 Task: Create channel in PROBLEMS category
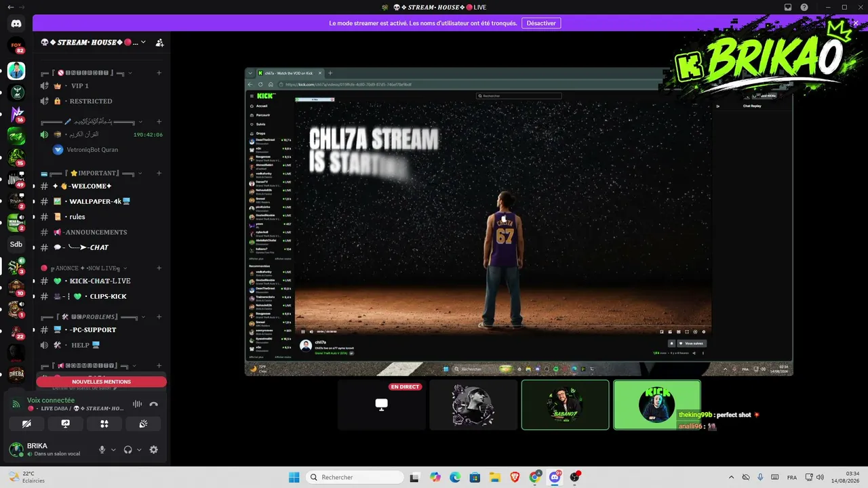(159, 317)
